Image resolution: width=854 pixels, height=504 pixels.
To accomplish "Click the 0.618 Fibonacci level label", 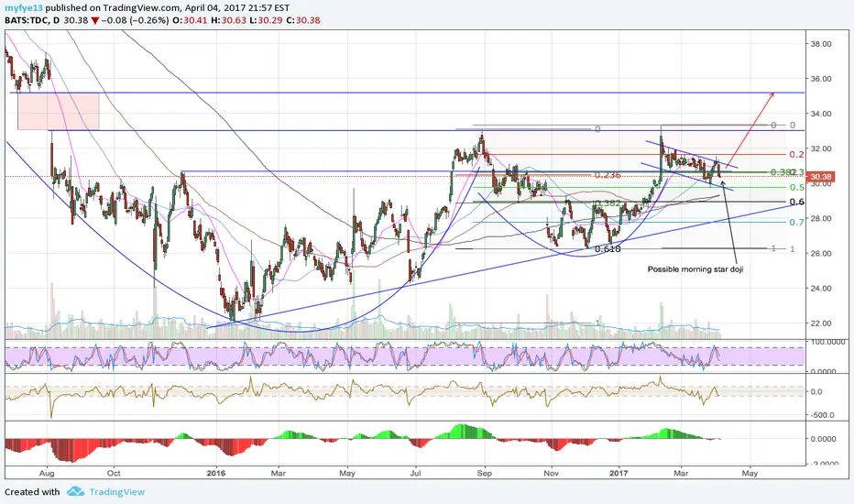I will (x=608, y=249).
